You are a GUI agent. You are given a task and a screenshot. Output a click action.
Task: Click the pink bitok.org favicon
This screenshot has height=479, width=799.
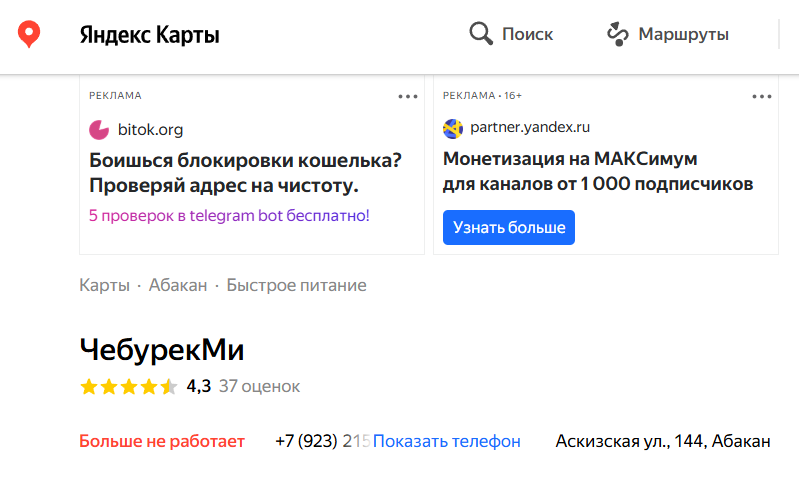pyautogui.click(x=99, y=130)
